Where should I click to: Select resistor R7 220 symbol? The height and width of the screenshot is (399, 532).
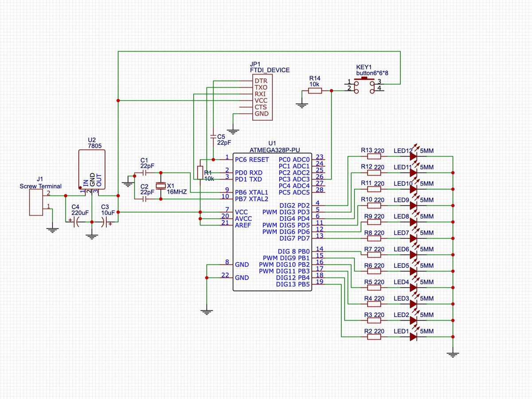click(374, 255)
